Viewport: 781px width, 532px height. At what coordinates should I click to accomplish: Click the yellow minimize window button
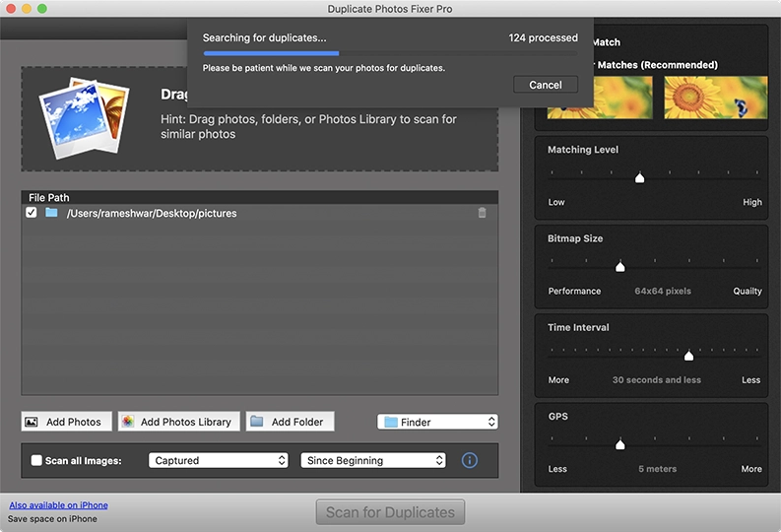click(27, 9)
